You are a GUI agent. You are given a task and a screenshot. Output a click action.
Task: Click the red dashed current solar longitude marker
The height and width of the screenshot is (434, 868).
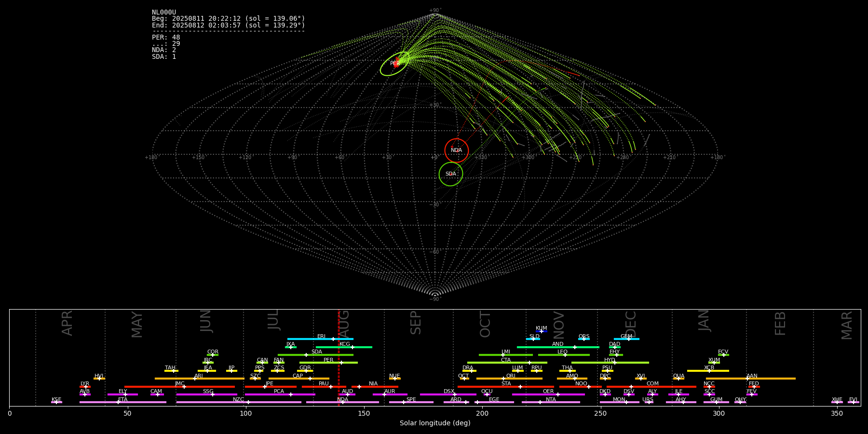[339, 357]
